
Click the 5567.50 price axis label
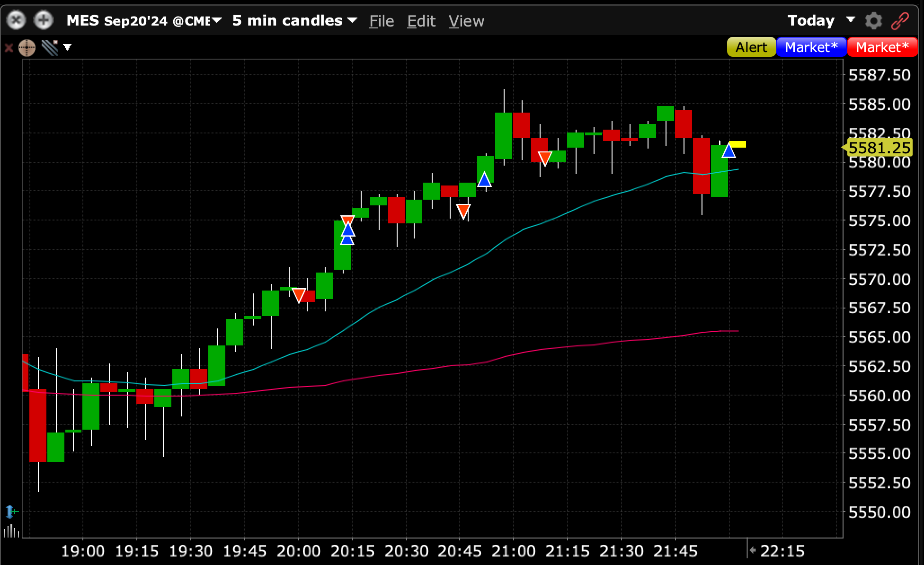coord(880,308)
